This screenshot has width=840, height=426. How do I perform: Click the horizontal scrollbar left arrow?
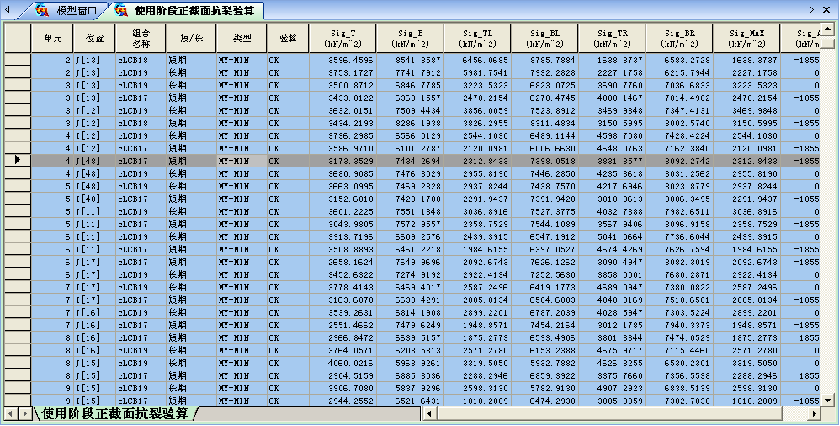click(429, 413)
